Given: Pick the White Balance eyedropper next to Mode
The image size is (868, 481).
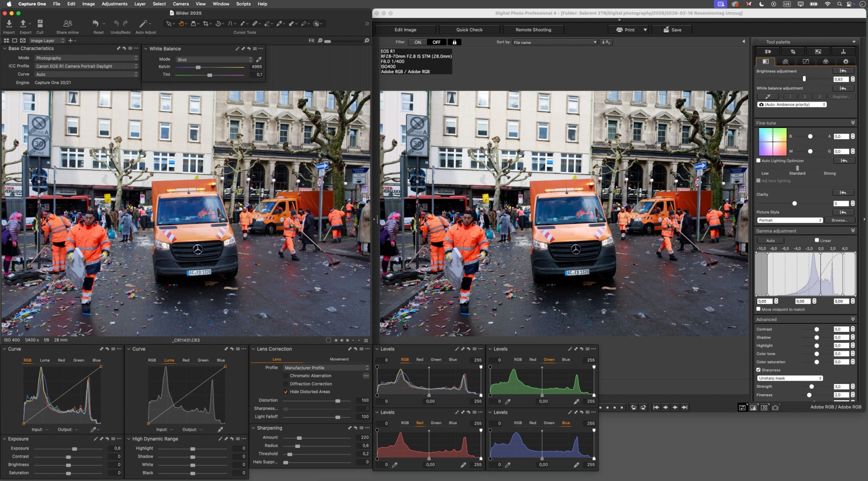Looking at the screenshot, I should [x=259, y=60].
